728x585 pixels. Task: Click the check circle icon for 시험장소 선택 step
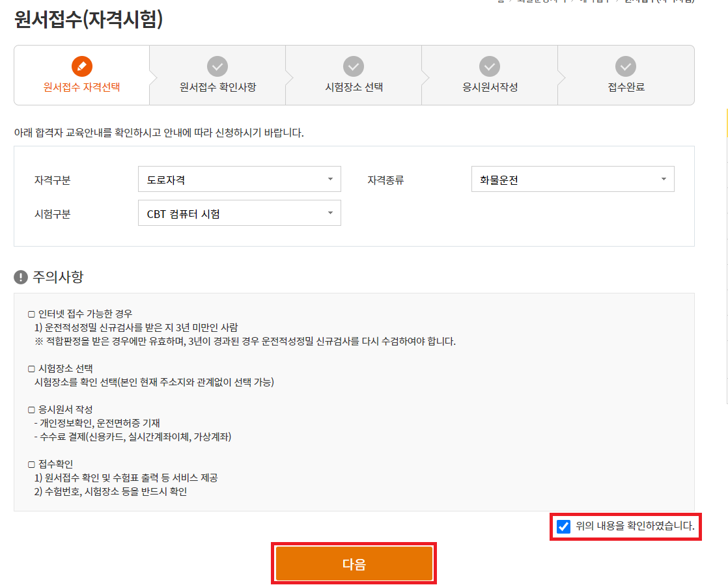tap(353, 65)
